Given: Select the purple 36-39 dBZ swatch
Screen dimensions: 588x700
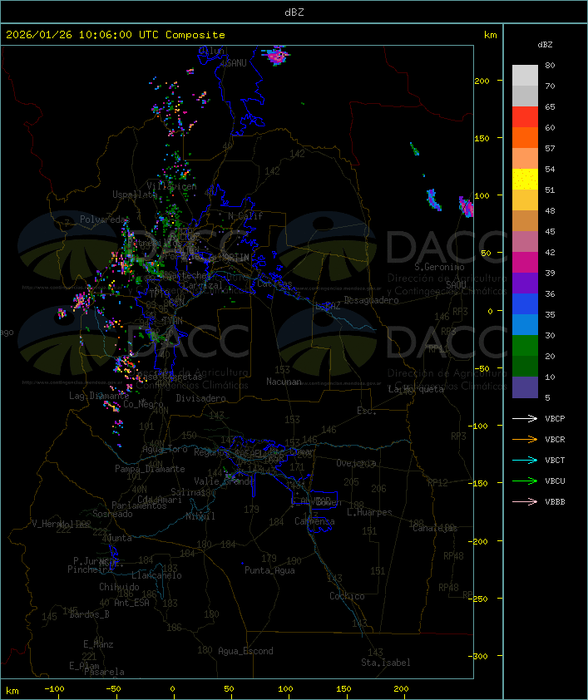Looking at the screenshot, I should (x=525, y=283).
